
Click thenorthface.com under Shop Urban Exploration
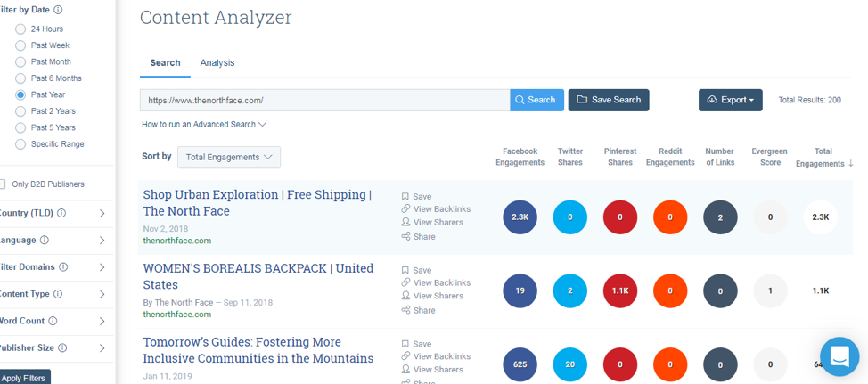click(176, 241)
